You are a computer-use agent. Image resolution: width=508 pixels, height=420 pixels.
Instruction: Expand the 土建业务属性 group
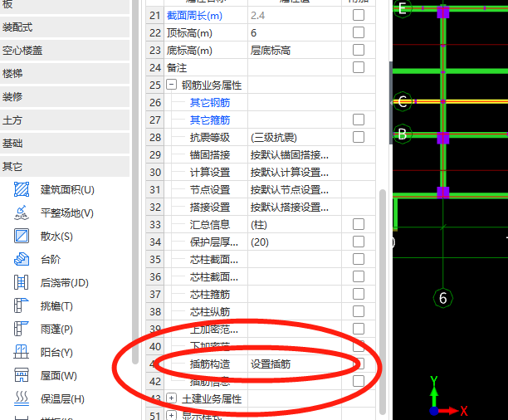tap(171, 398)
